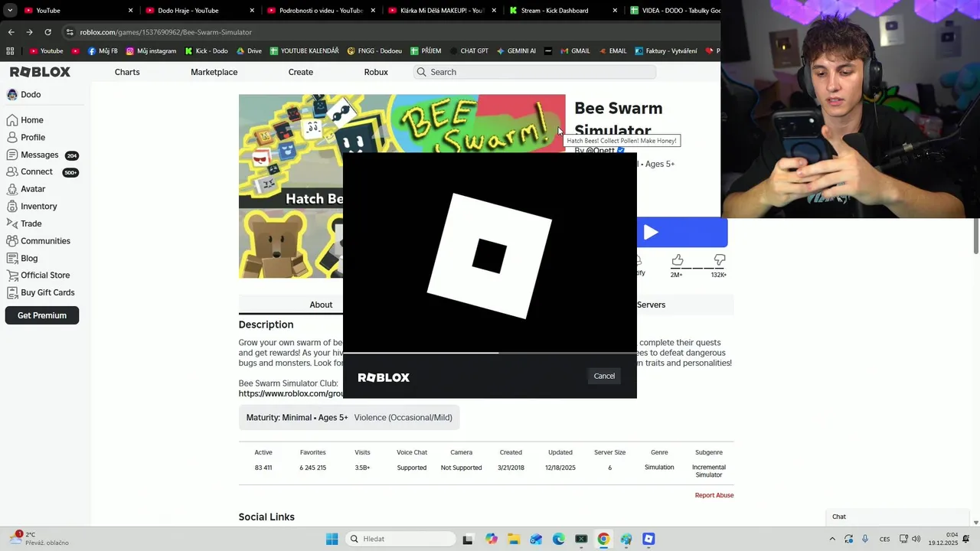
Task: Click the Roblox logo in header
Action: click(x=40, y=72)
